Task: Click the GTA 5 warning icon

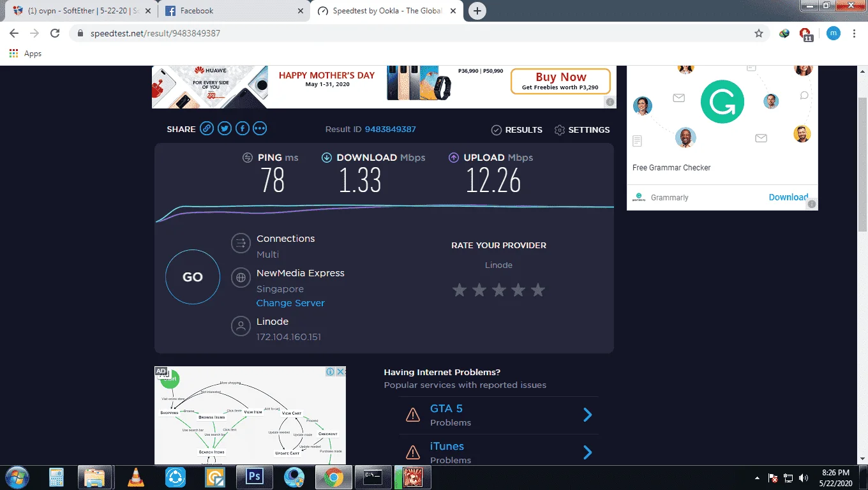Action: pos(413,415)
